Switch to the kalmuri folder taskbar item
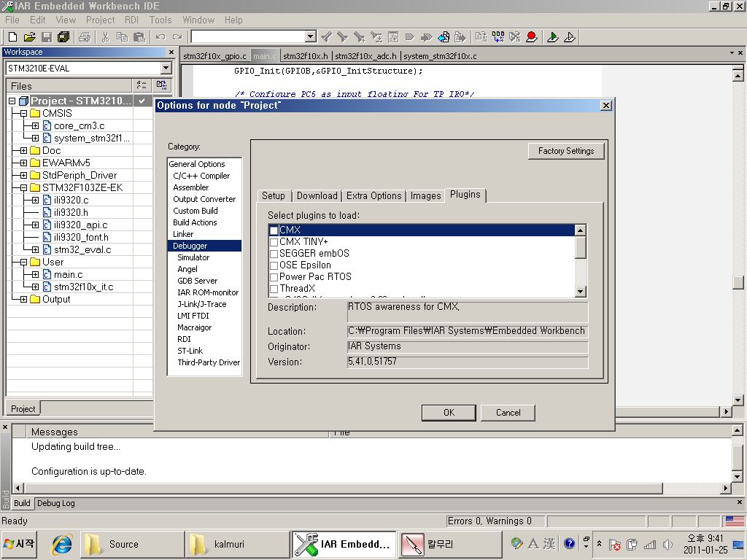 pyautogui.click(x=237, y=544)
